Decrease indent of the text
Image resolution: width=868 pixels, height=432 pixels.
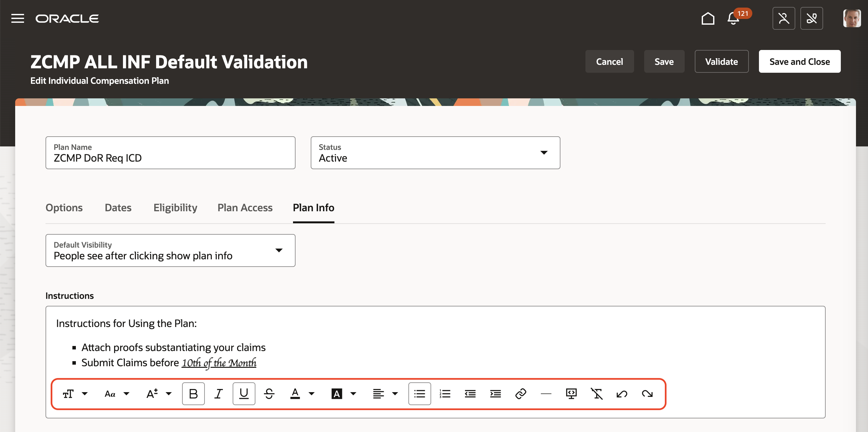pos(470,393)
